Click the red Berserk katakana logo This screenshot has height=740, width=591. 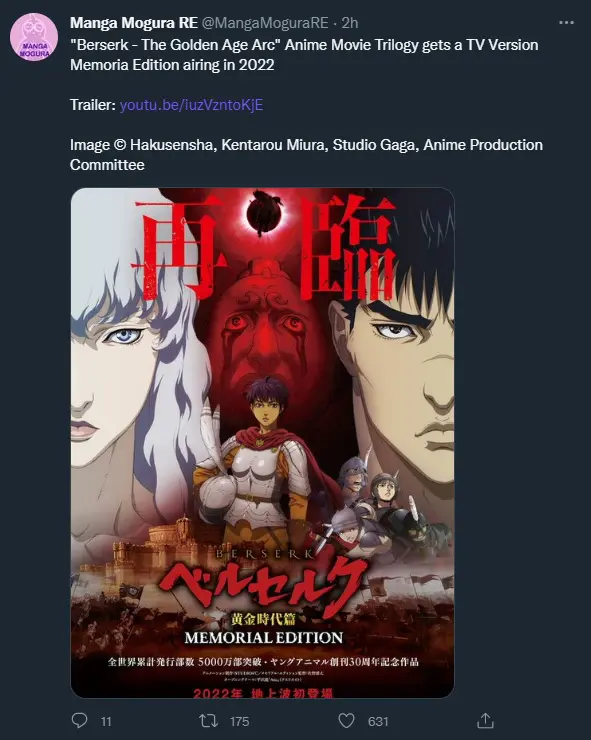[262, 584]
